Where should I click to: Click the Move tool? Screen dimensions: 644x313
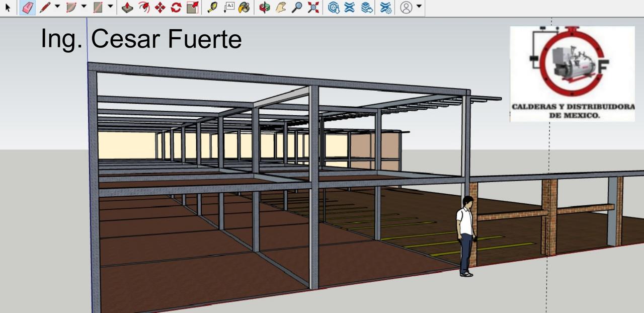click(x=160, y=8)
